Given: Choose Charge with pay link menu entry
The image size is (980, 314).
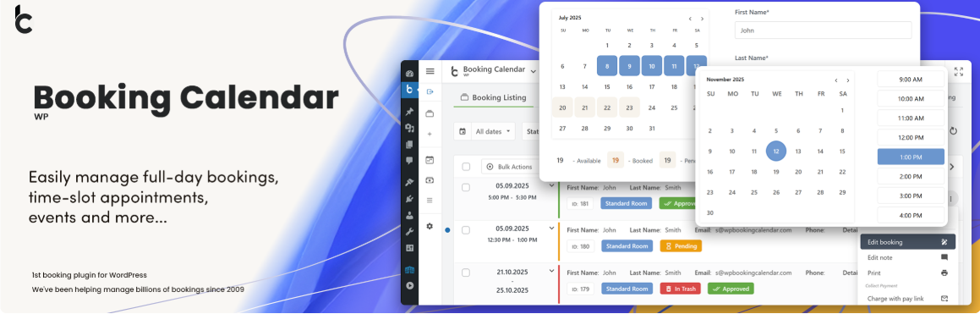Looking at the screenshot, I should coord(907,299).
